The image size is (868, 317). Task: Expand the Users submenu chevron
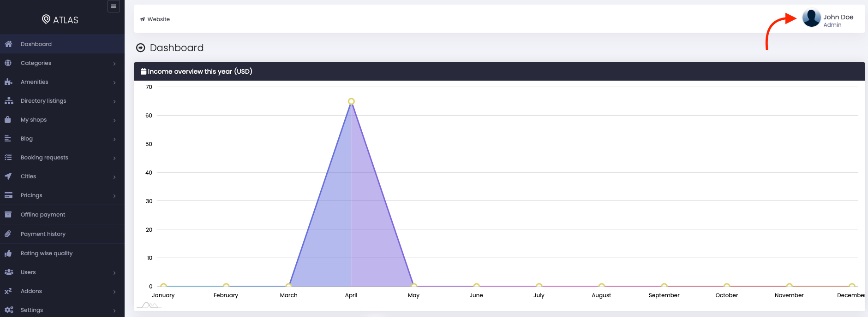click(114, 273)
